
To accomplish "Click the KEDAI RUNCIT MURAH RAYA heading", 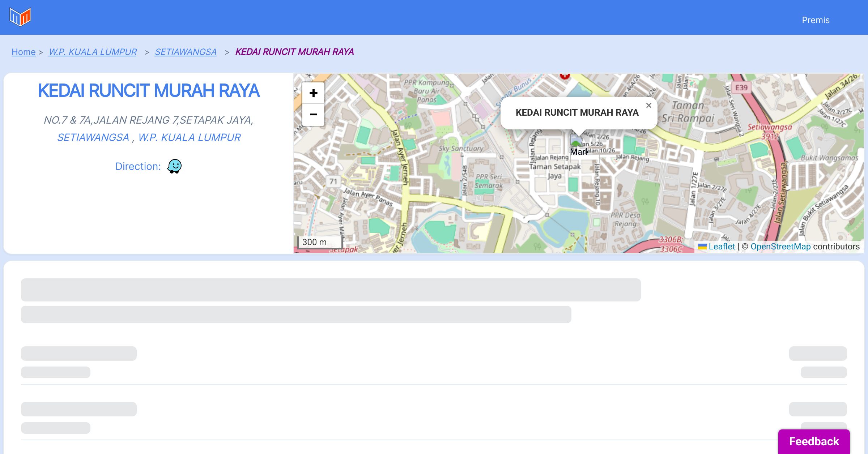I will pos(149,90).
